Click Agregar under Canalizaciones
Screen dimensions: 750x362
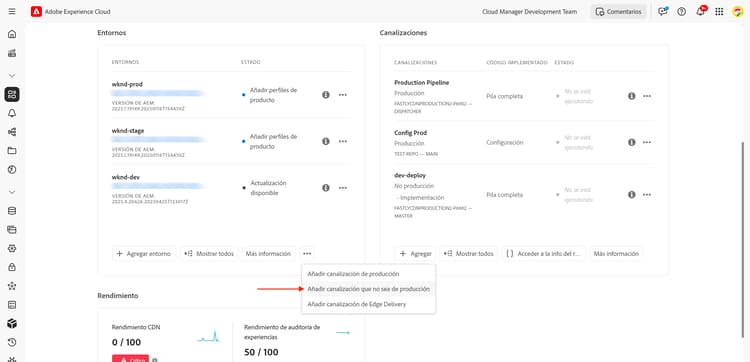(x=415, y=253)
